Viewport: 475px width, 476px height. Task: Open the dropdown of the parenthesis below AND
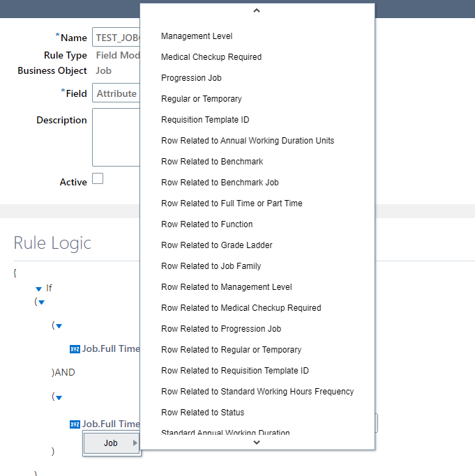click(59, 397)
